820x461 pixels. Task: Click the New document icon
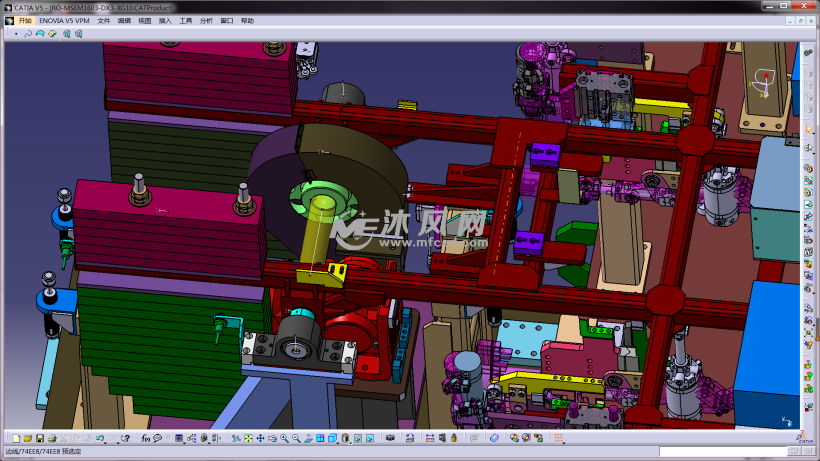tap(16, 438)
